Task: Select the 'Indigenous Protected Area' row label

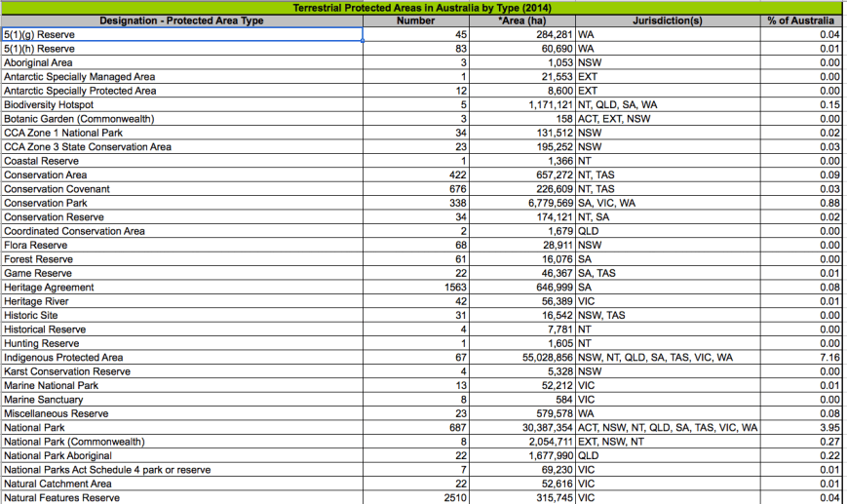Action: click(x=181, y=358)
